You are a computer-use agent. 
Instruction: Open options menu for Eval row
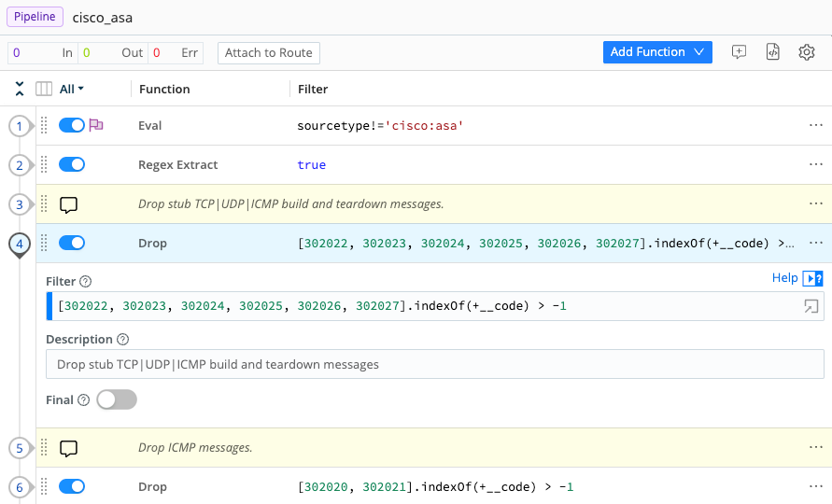pyautogui.click(x=815, y=125)
